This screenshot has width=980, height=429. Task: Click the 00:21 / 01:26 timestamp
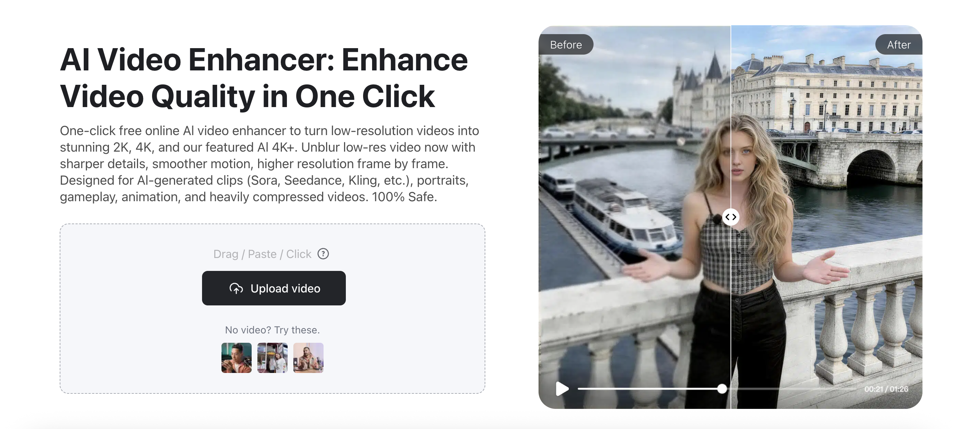886,389
